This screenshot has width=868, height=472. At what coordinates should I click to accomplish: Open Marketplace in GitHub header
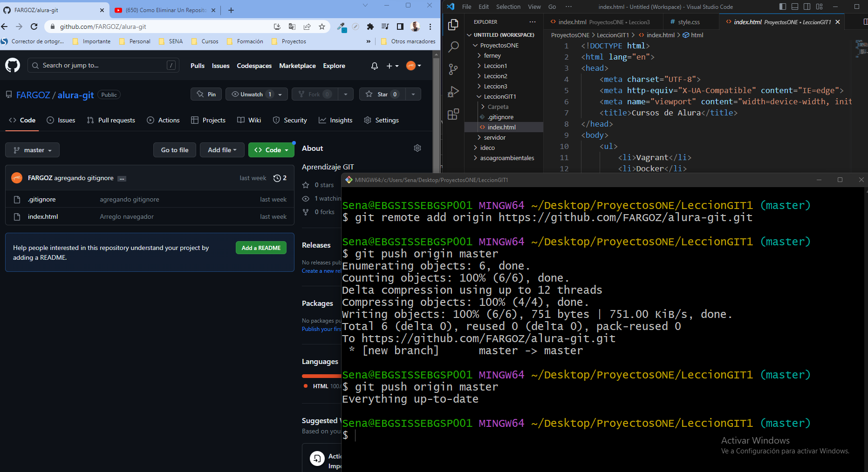[x=297, y=66]
